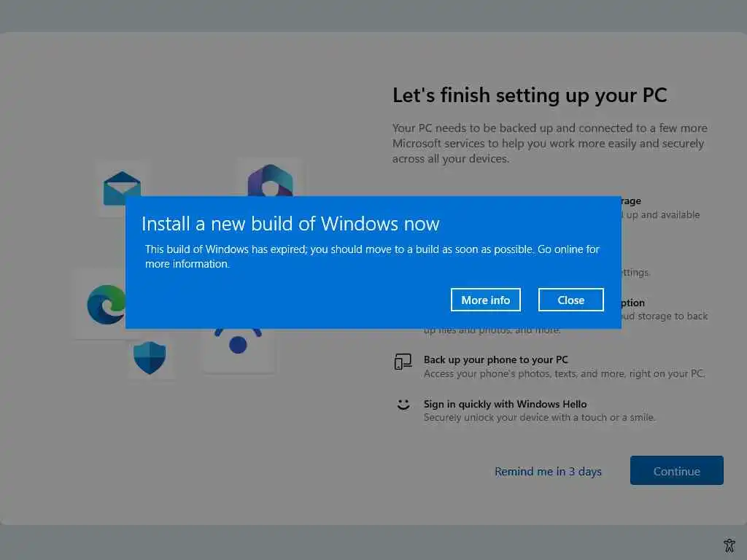This screenshot has width=747, height=560.
Task: Click the "Your PC needs to be backed up" paragraph
Action: pos(550,144)
